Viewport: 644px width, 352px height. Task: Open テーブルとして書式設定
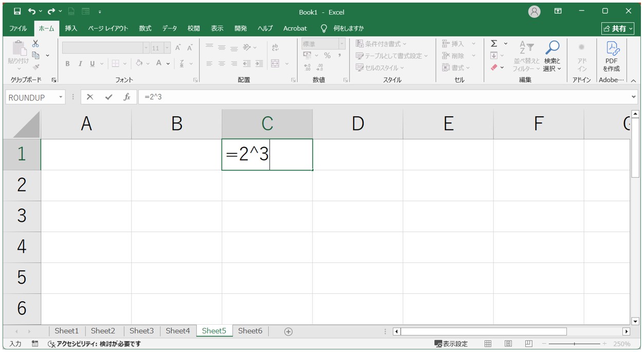[x=392, y=56]
